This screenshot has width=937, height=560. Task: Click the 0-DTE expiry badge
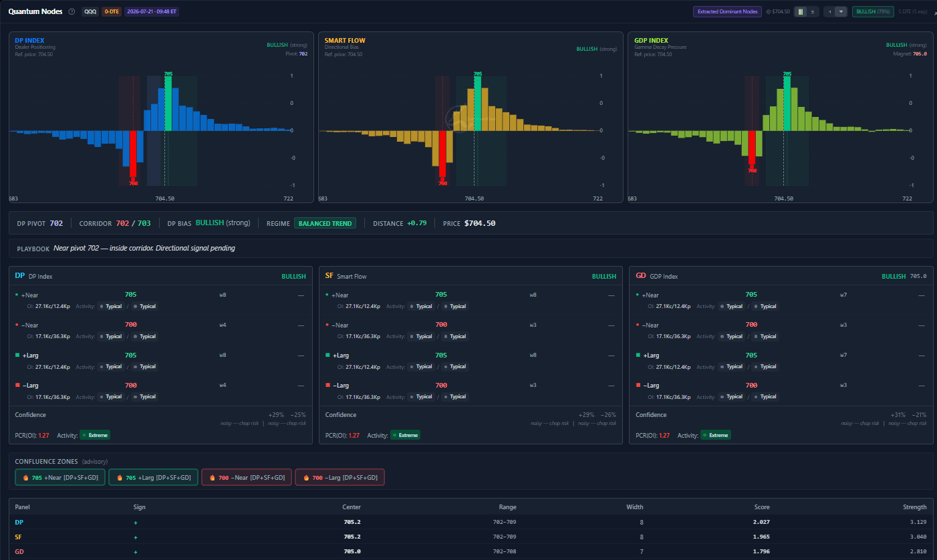tap(111, 11)
